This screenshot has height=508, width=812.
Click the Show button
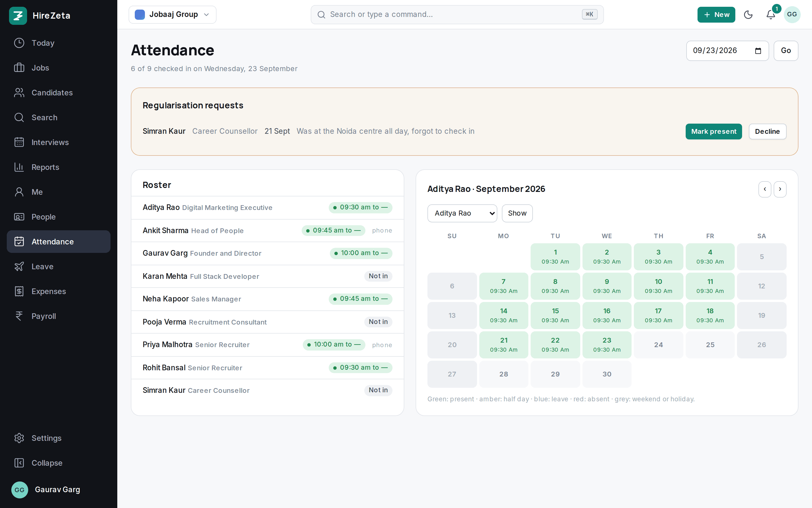click(x=517, y=213)
